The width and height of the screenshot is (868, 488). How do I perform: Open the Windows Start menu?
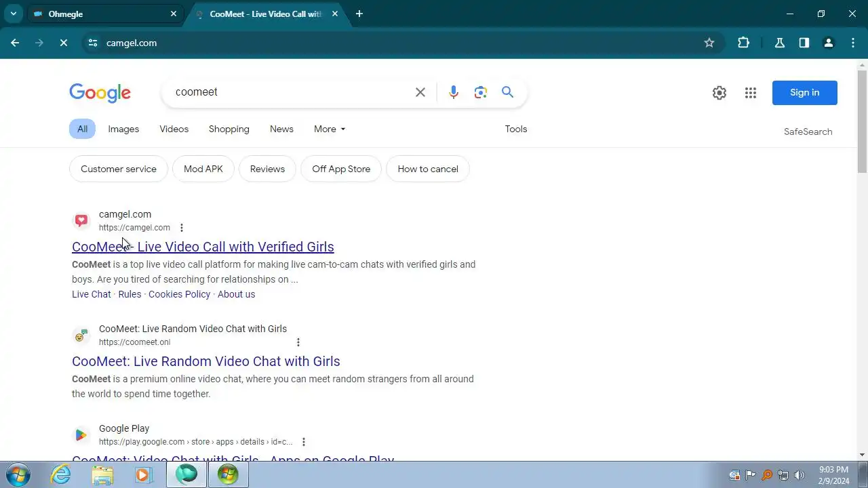[x=18, y=474]
